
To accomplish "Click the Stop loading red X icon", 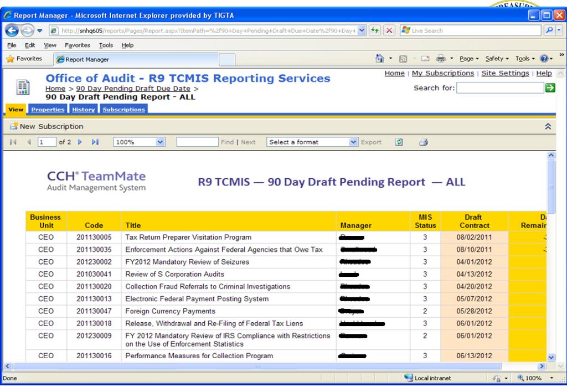I will click(389, 31).
